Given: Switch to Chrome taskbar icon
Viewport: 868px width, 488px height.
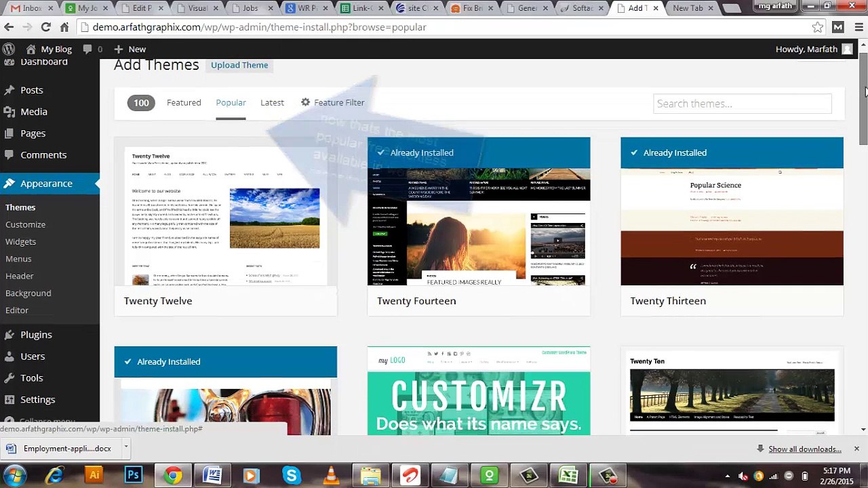Looking at the screenshot, I should (173, 476).
